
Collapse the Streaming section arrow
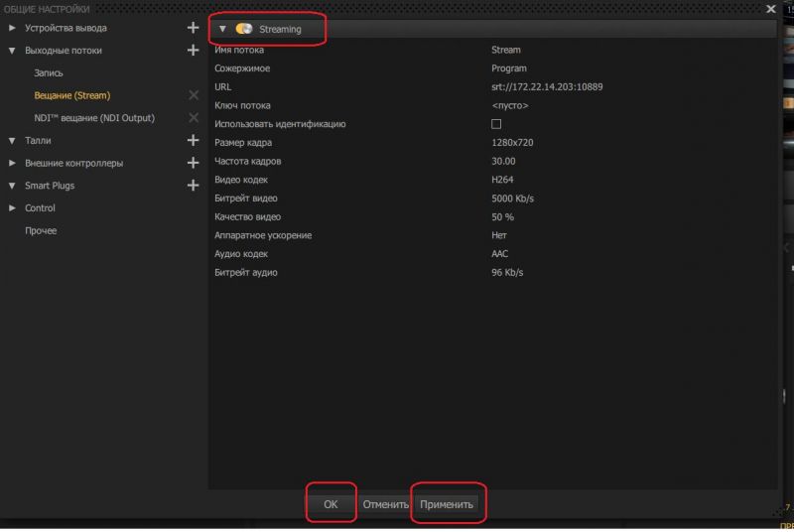pos(222,29)
